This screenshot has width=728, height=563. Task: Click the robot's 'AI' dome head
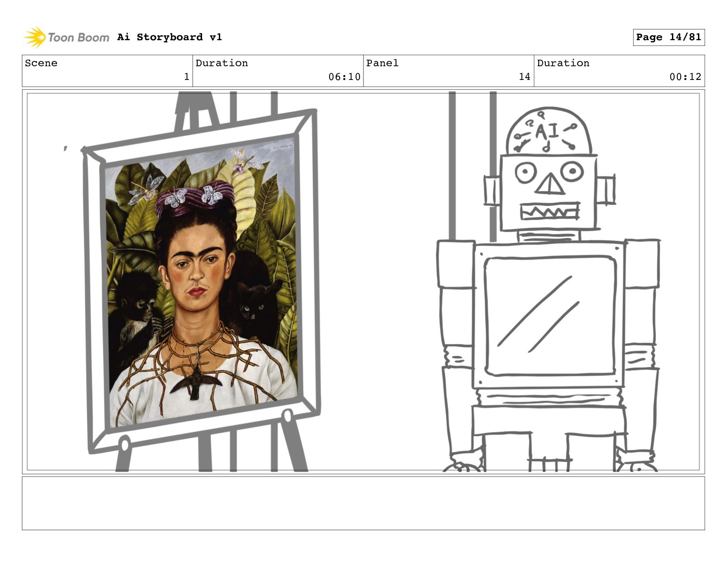pyautogui.click(x=548, y=132)
